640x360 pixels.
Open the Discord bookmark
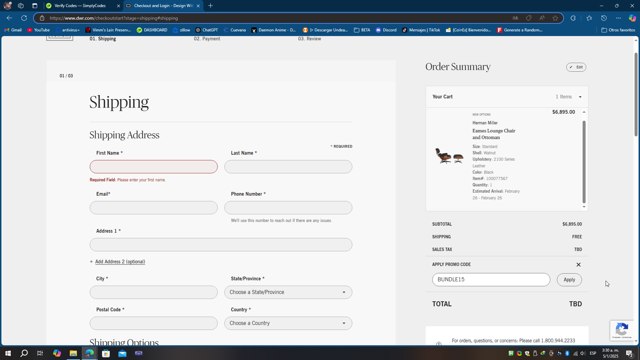tap(386, 30)
